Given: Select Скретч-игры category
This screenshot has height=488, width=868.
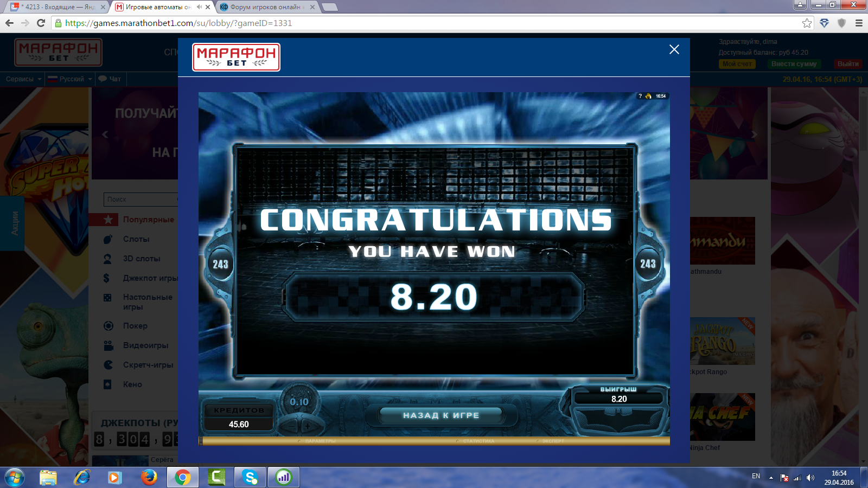Looking at the screenshot, I should click(x=148, y=365).
